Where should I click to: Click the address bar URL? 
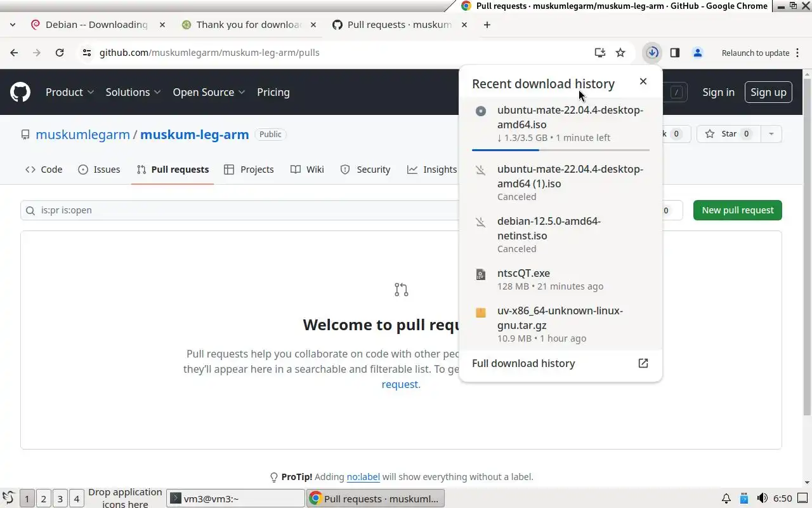(209, 53)
